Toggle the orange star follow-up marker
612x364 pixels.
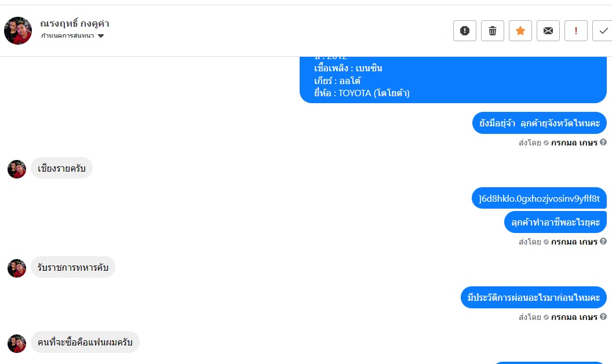pyautogui.click(x=520, y=31)
